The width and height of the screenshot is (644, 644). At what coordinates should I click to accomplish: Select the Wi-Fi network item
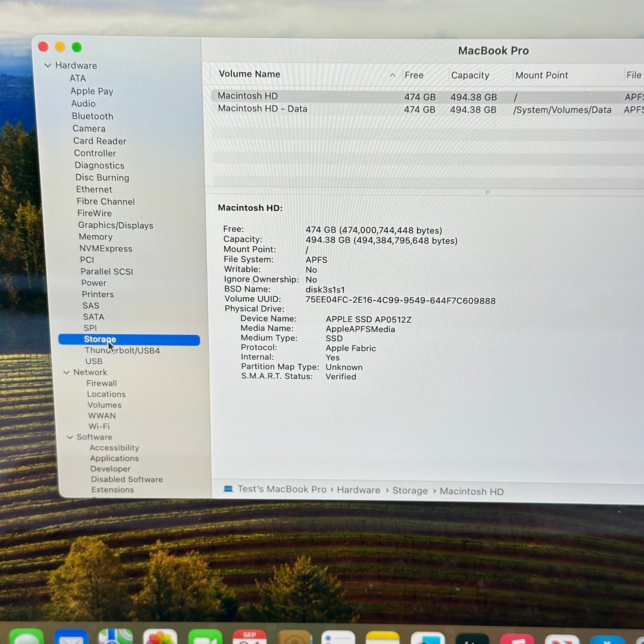99,427
